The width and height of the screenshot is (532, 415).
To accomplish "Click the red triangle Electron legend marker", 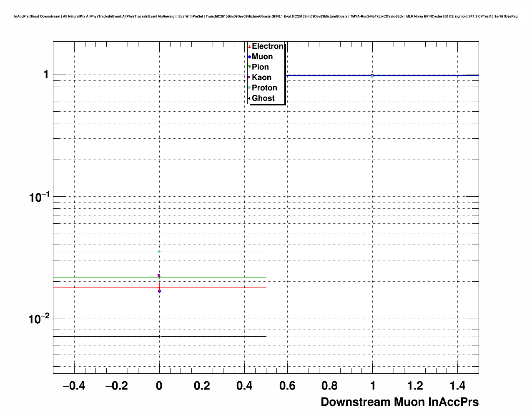I will pos(249,47).
